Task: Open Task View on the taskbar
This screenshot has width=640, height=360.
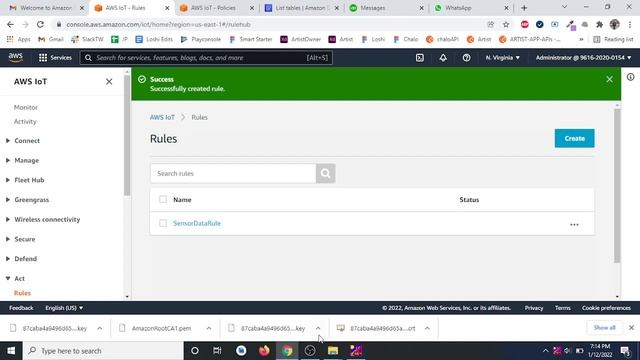Action: point(217,351)
